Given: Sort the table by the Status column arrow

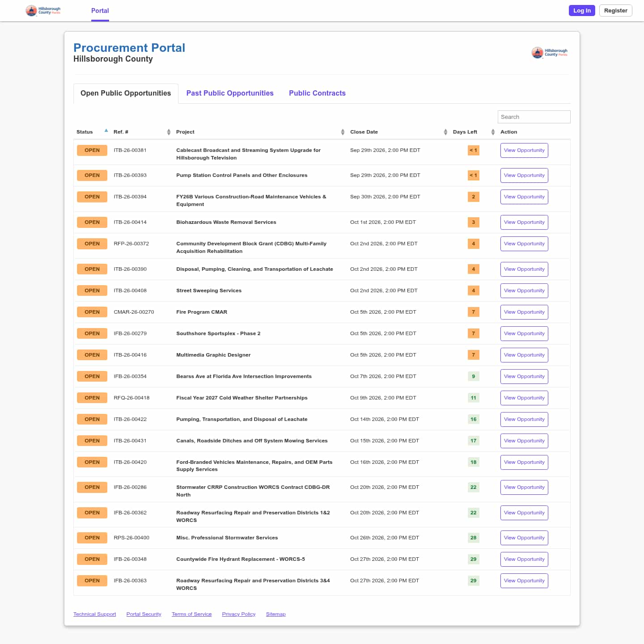Looking at the screenshot, I should [x=106, y=130].
